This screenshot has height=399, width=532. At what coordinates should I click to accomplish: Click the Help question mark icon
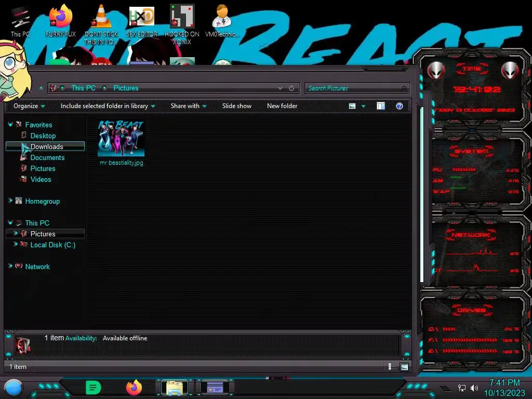pos(400,106)
